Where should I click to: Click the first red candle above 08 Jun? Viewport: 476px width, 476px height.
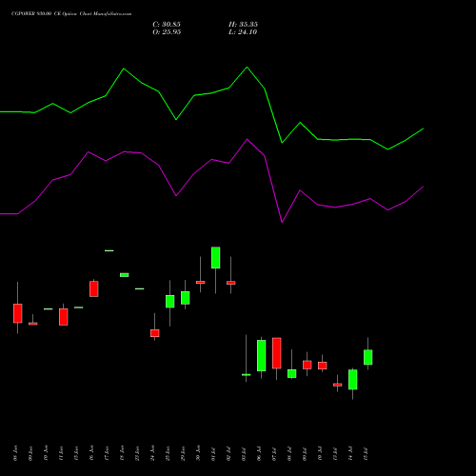coord(18,313)
